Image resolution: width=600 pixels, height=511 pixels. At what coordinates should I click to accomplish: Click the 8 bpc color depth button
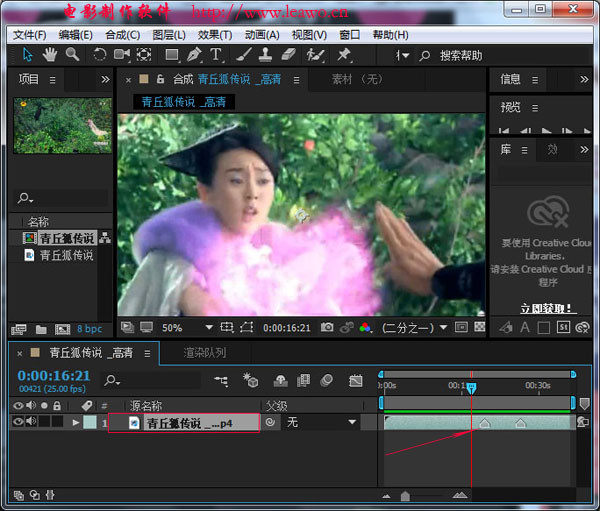tap(90, 329)
